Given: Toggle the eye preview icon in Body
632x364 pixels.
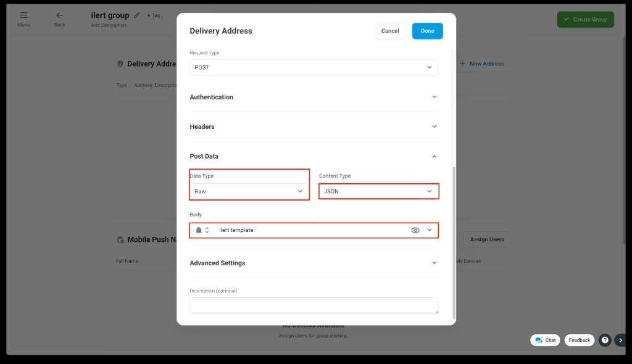Looking at the screenshot, I should pyautogui.click(x=415, y=230).
